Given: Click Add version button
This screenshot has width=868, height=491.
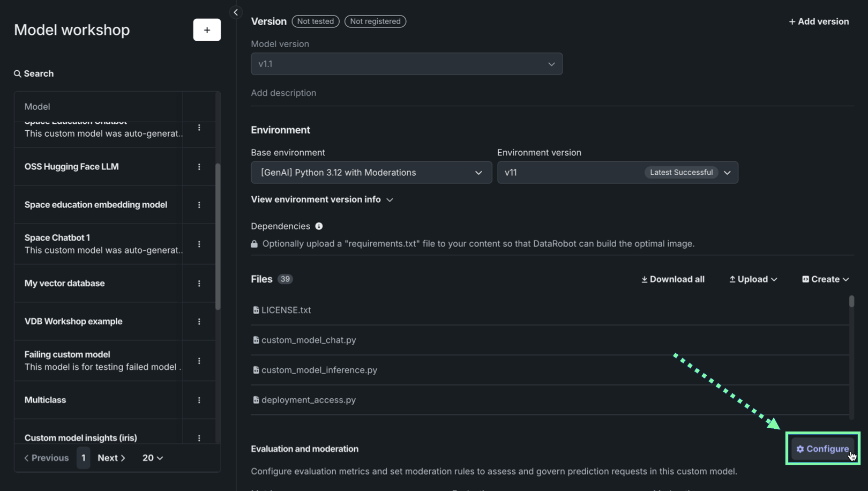Looking at the screenshot, I should [819, 21].
